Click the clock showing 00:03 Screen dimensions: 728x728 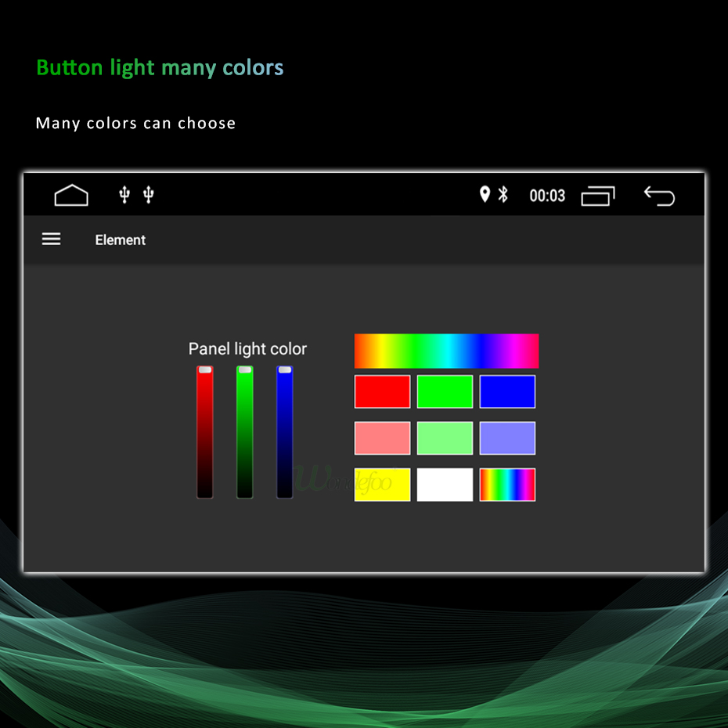pos(547,196)
